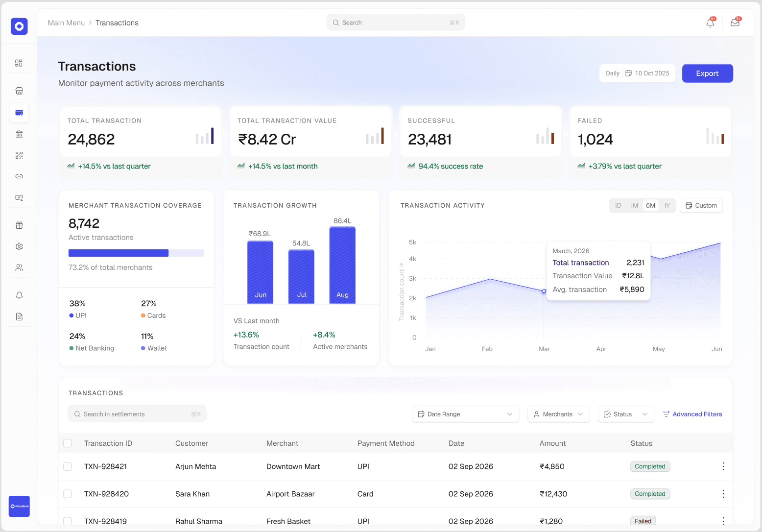Toggle the select-all checkbox in table header
The image size is (762, 532).
[68, 443]
